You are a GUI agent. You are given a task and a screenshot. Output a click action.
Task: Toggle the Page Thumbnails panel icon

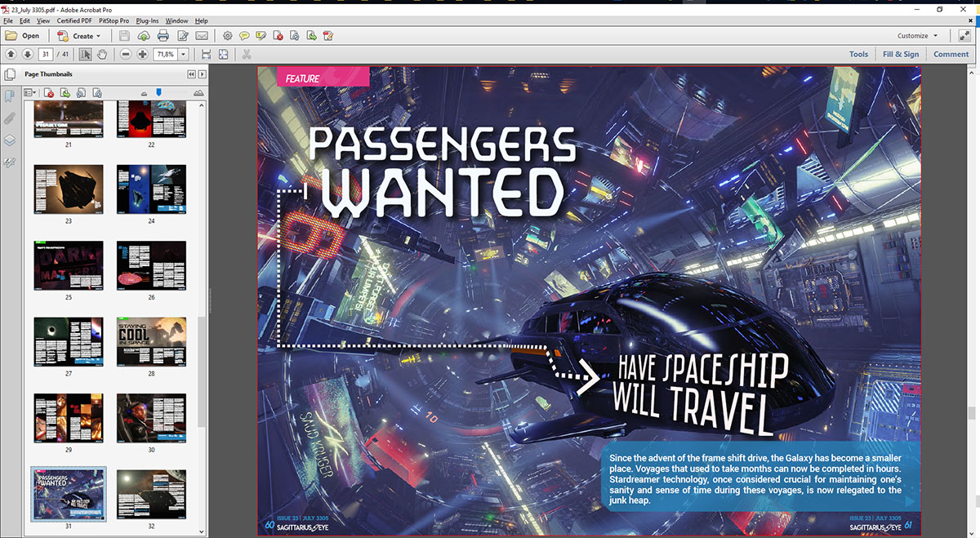click(x=10, y=75)
